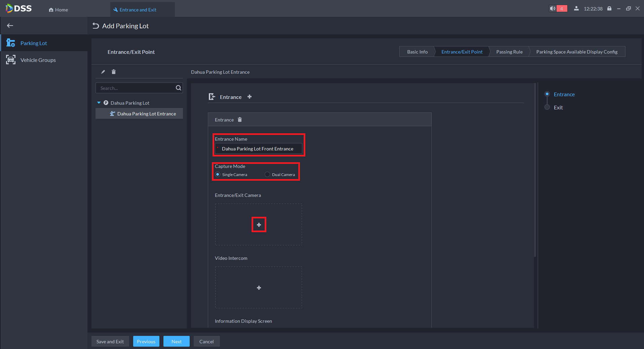
Task: Add a new entrance with plus icon
Action: [250, 97]
